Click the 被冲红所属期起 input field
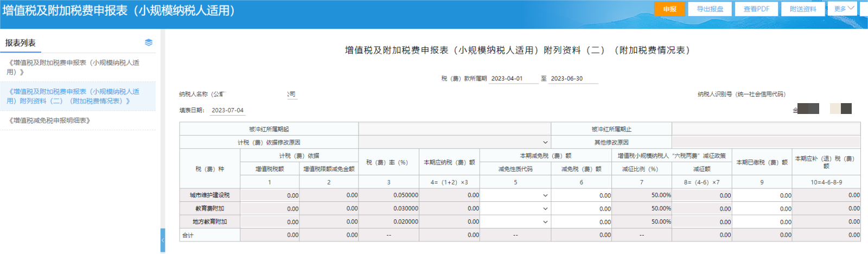 pyautogui.click(x=454, y=129)
